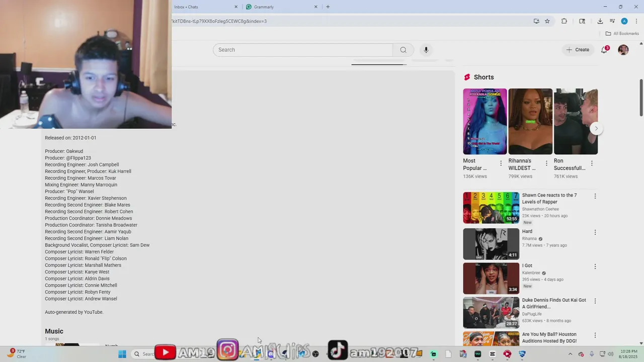Image resolution: width=644 pixels, height=362 pixels.
Task: Open Chrome tab search panel icon
Action: (x=582, y=21)
